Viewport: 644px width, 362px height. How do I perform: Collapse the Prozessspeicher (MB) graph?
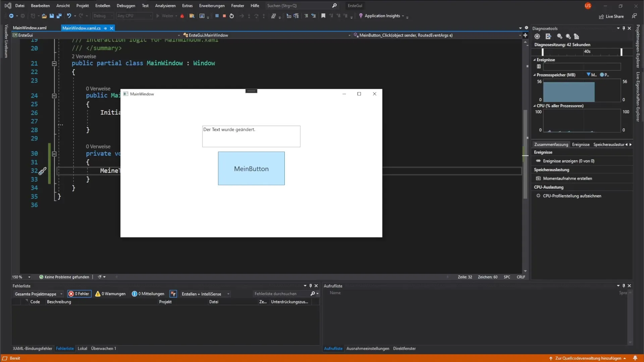[534, 75]
